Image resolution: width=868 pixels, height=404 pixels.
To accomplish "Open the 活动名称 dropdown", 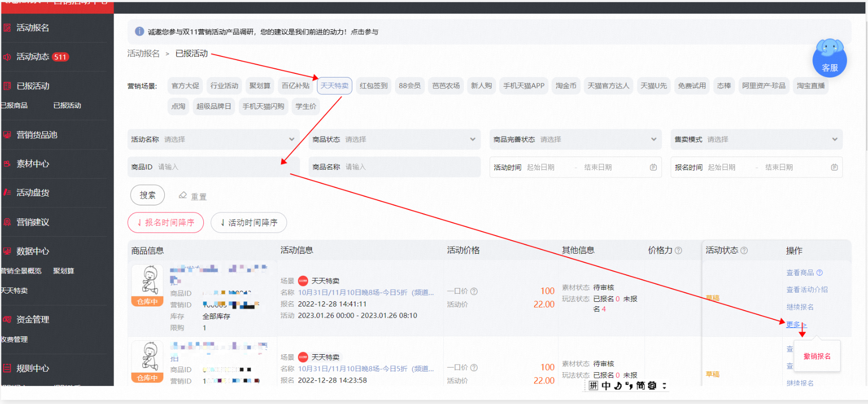I will coord(214,139).
